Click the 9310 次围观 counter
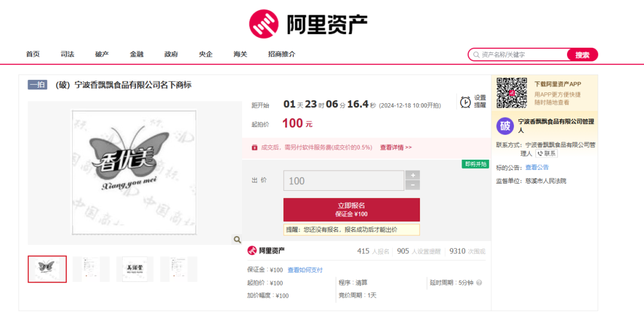Viewport: 644px width, 313px height. coord(467,251)
